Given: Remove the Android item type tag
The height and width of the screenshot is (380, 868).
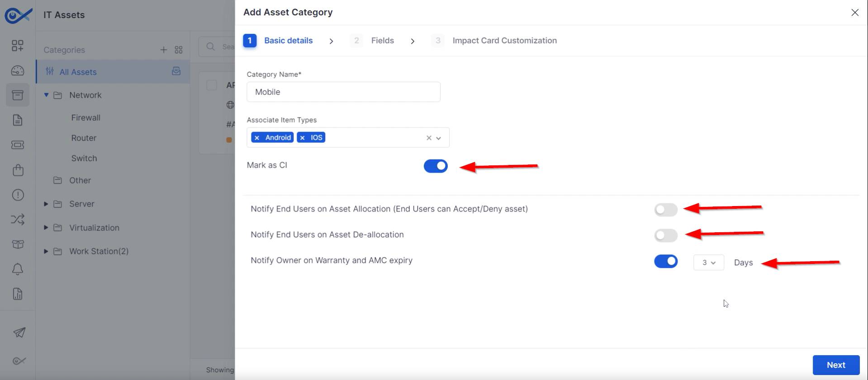Looking at the screenshot, I should tap(257, 138).
